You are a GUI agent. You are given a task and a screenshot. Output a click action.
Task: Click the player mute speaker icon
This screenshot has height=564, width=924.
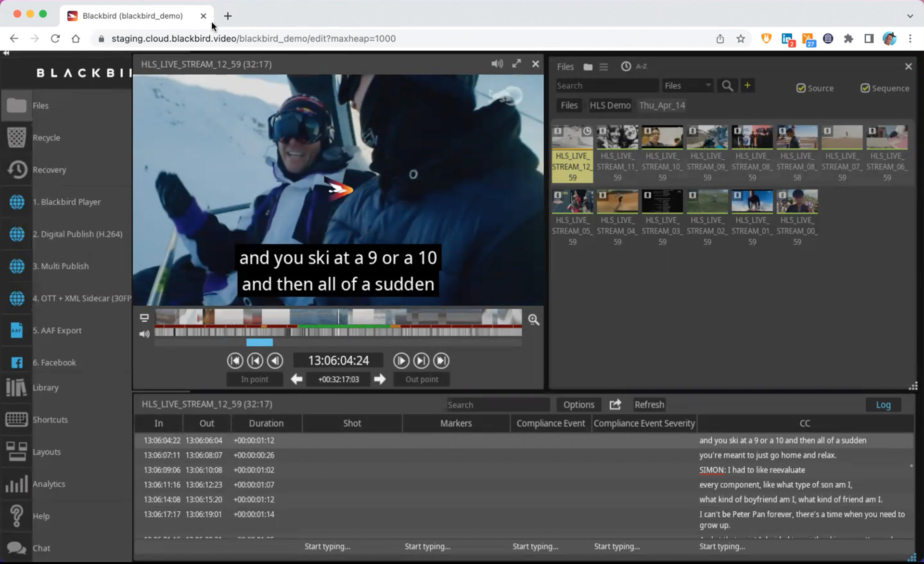coord(497,64)
